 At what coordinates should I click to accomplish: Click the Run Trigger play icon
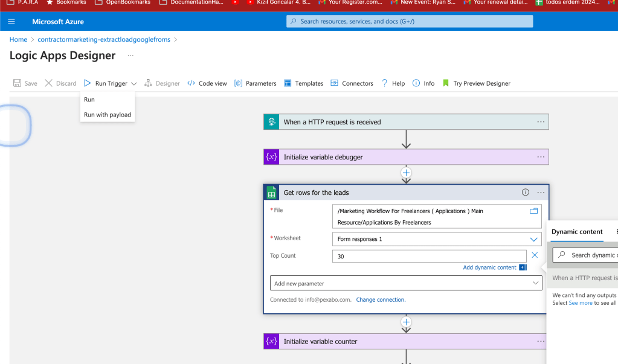(x=88, y=83)
